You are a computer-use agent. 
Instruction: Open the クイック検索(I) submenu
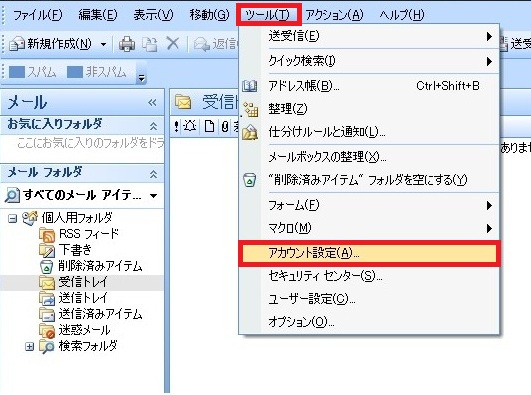click(369, 61)
